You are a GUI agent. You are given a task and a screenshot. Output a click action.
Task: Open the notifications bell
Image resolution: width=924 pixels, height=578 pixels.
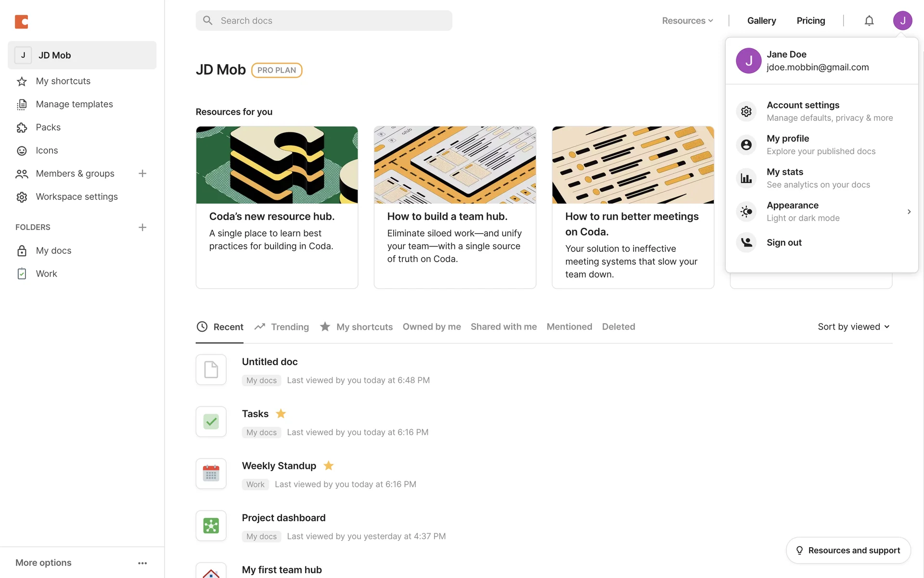click(x=869, y=21)
